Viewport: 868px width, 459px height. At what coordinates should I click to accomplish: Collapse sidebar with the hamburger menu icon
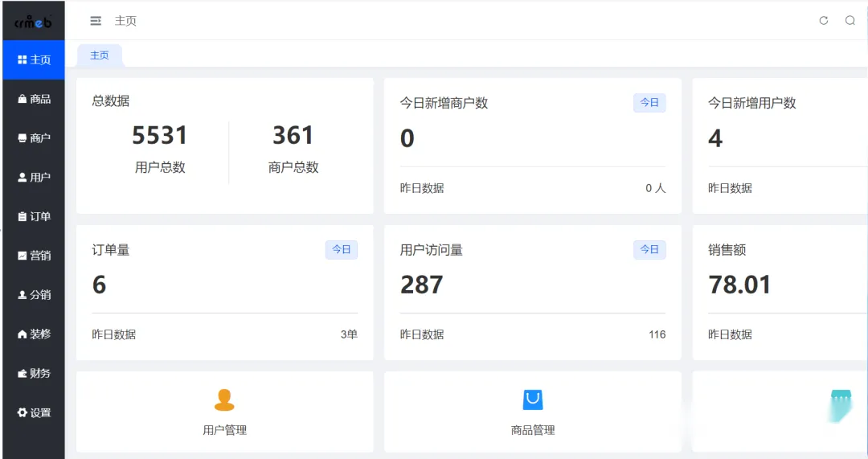click(x=96, y=21)
